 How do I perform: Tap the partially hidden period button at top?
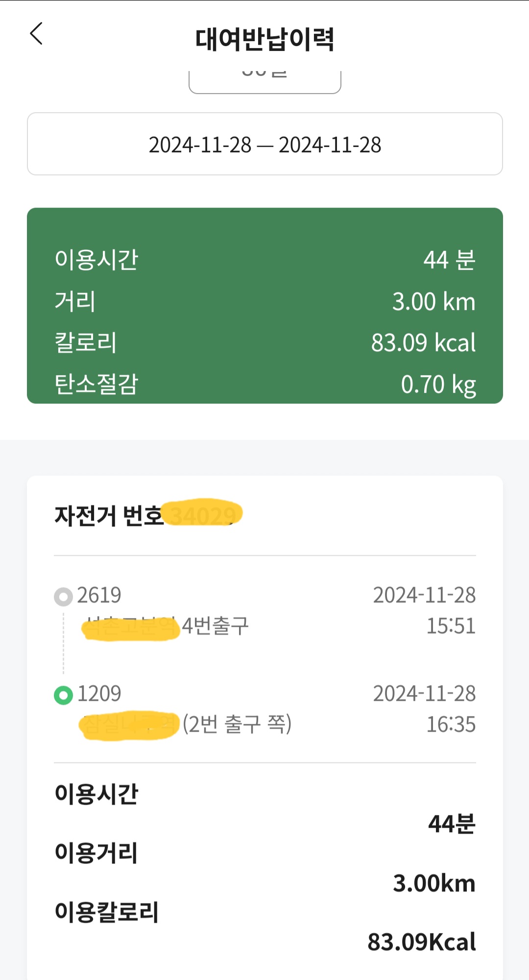[x=264, y=80]
